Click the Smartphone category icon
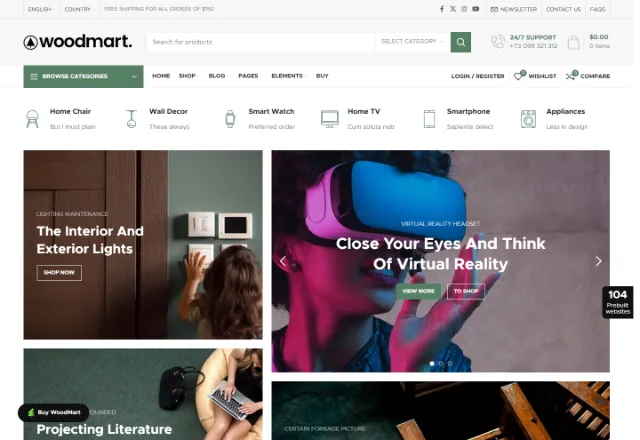This screenshot has width=640, height=440. point(429,119)
